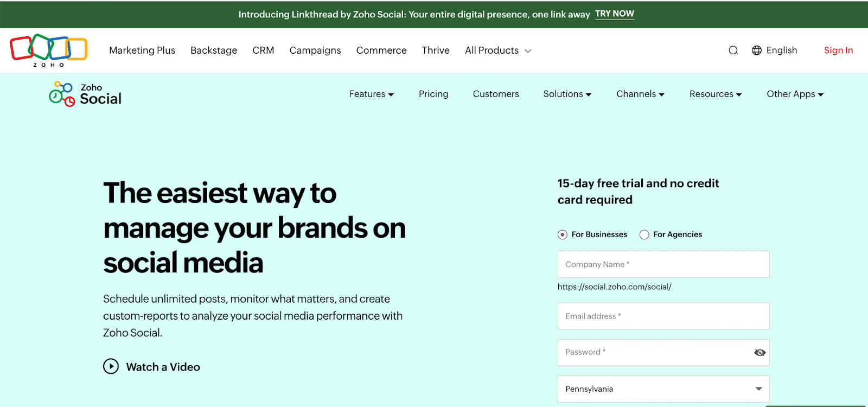868x407 pixels.
Task: Select the For Agencies radio button
Action: [x=644, y=234]
